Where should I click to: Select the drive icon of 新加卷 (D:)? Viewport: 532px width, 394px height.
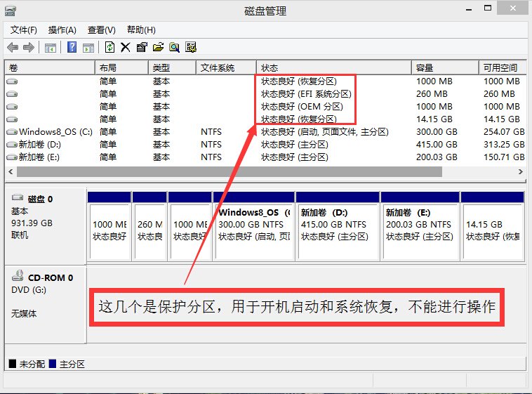point(12,145)
